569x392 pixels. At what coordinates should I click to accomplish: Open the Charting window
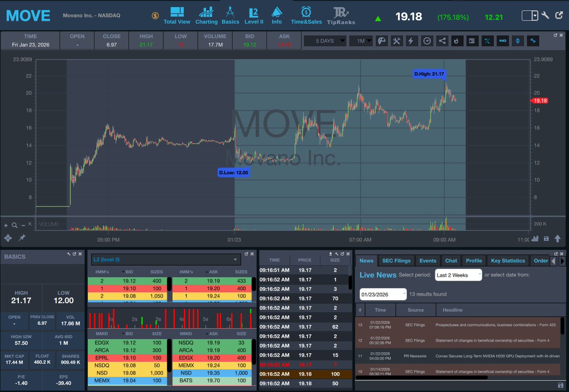[x=206, y=15]
